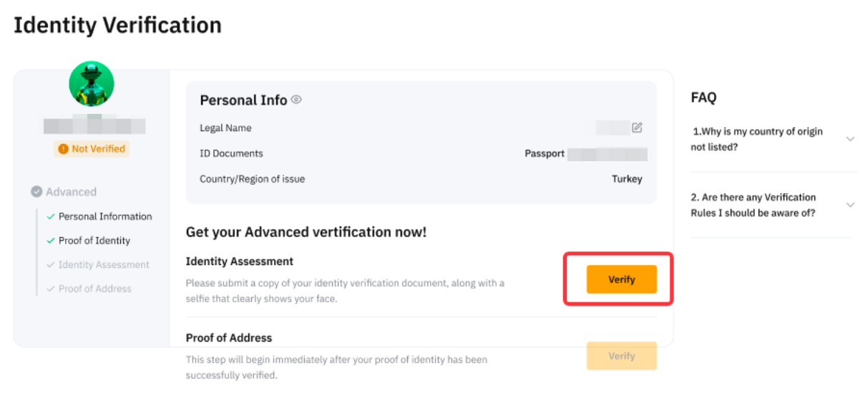Open the Verification Rules FAQ question text
This screenshot has height=394, width=868.
[x=753, y=205]
